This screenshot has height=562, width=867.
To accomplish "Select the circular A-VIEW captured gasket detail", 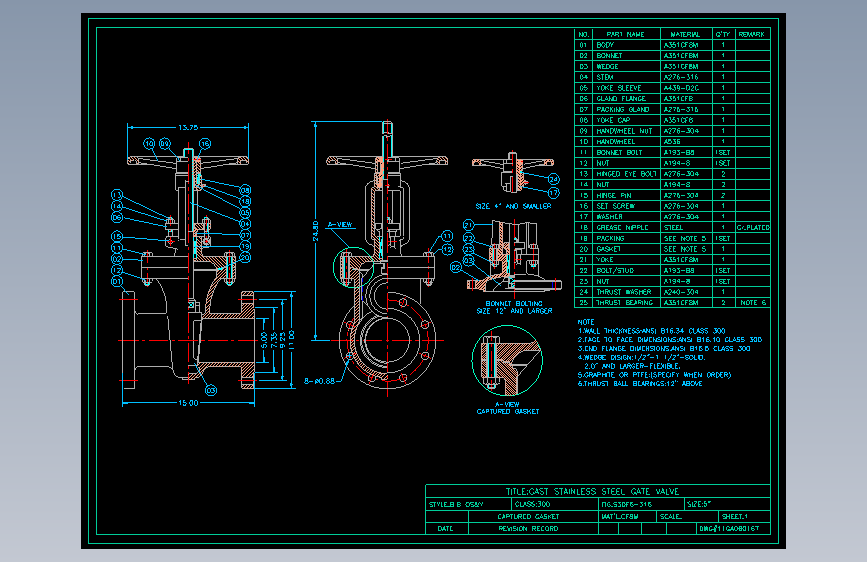I will pyautogui.click(x=506, y=361).
